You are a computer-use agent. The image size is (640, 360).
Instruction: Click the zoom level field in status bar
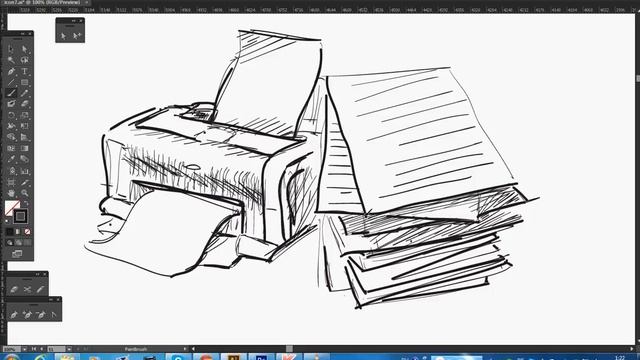11,349
